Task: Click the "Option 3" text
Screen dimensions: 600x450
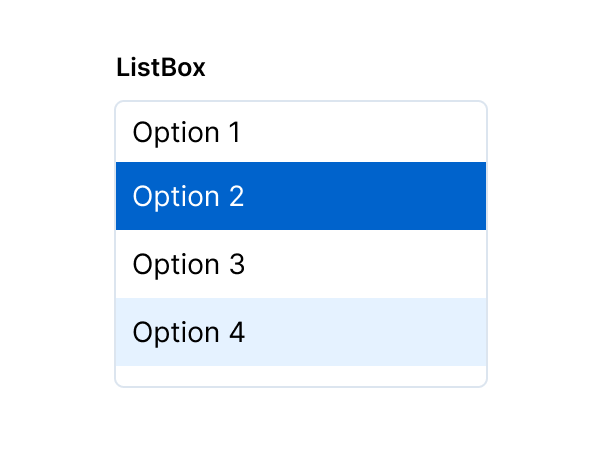Action: click(x=188, y=264)
